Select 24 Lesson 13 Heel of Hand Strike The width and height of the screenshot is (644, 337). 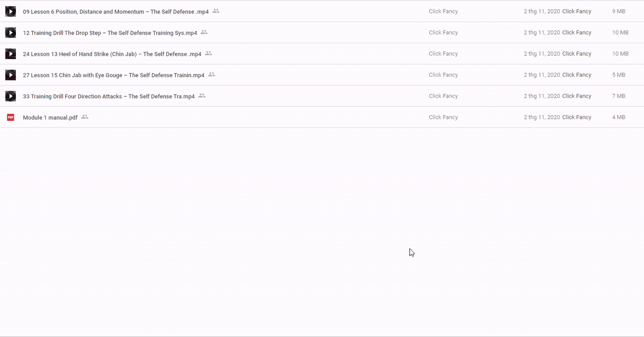click(x=112, y=54)
